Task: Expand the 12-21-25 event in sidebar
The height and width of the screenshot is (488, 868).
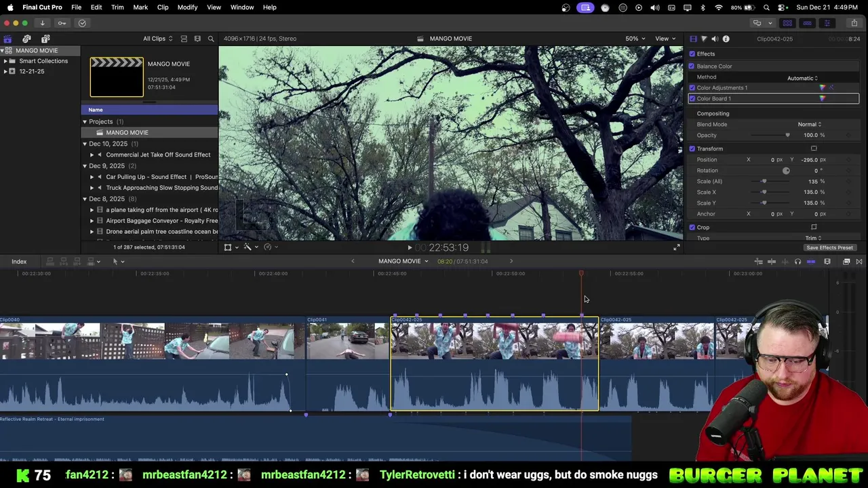Action: [5, 71]
